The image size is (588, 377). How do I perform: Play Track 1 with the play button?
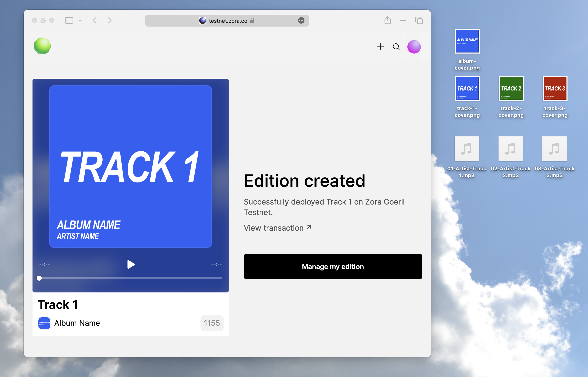(131, 264)
